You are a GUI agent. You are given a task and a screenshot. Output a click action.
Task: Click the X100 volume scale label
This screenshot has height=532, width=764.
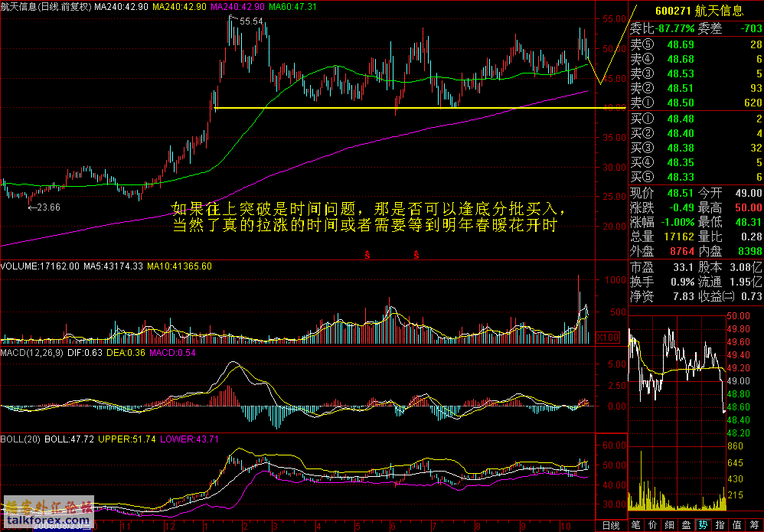point(607,338)
